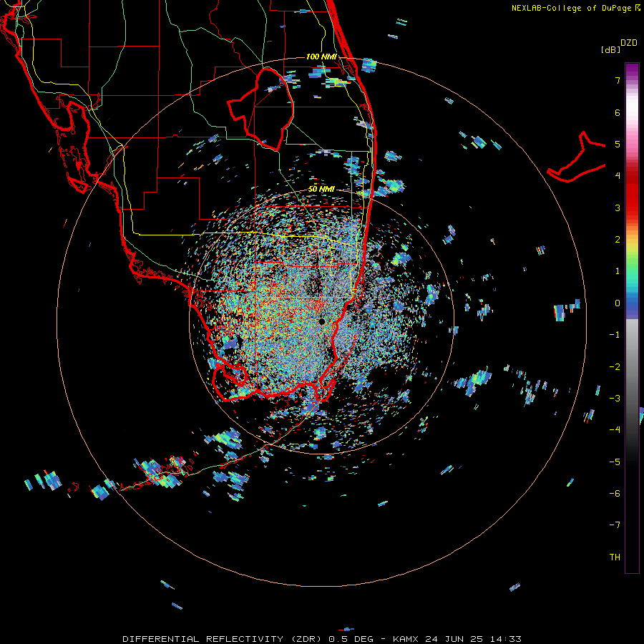
Task: Click the 0.5 DEG elevation text
Action: 351,639
